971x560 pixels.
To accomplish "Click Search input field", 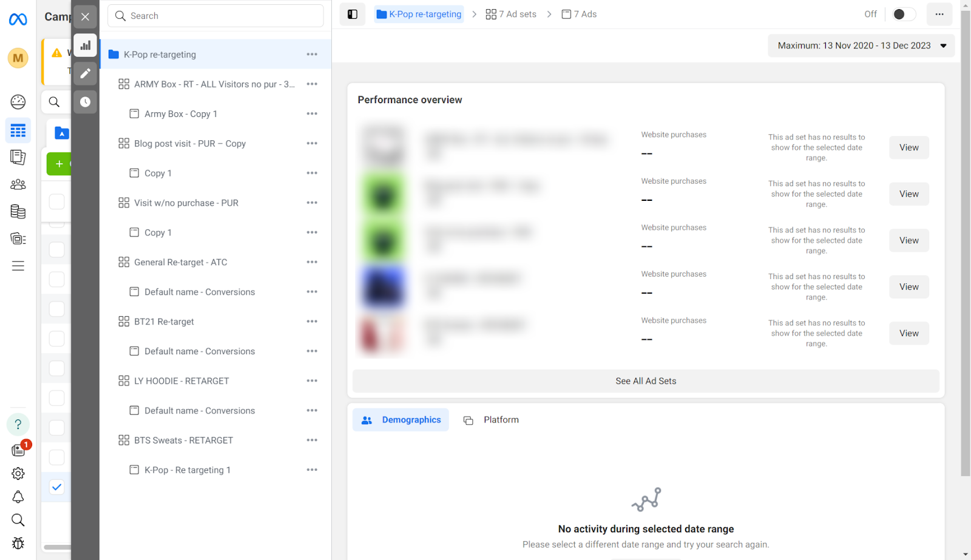I will [215, 16].
